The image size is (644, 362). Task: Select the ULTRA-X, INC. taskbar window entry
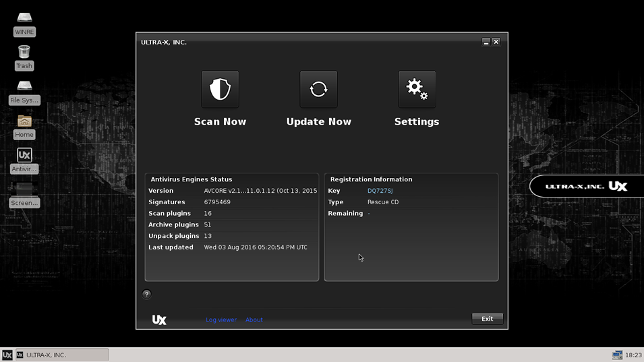[61, 355]
